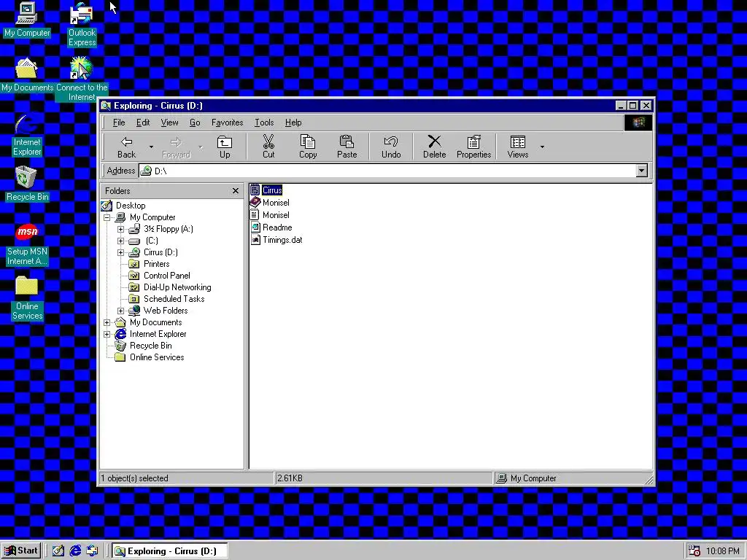Click into the Address field showing D:\
The width and height of the screenshot is (747, 560).
[x=388, y=171]
